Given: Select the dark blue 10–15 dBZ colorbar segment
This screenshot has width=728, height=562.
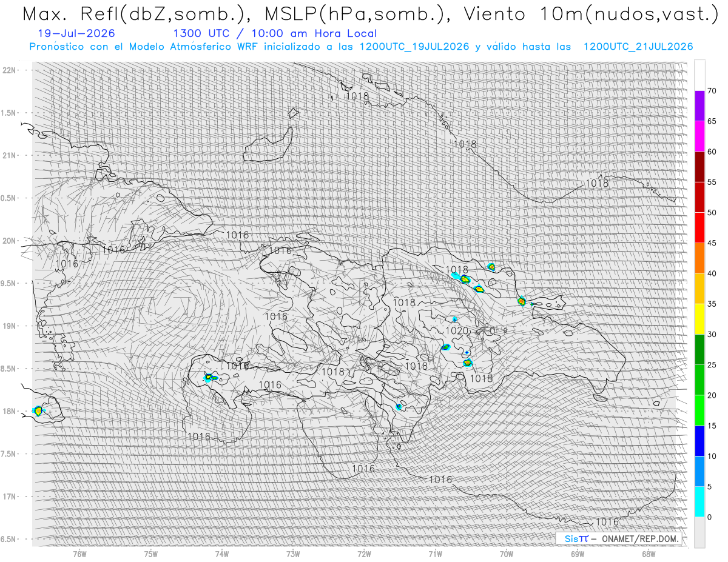Looking at the screenshot, I should [699, 441].
